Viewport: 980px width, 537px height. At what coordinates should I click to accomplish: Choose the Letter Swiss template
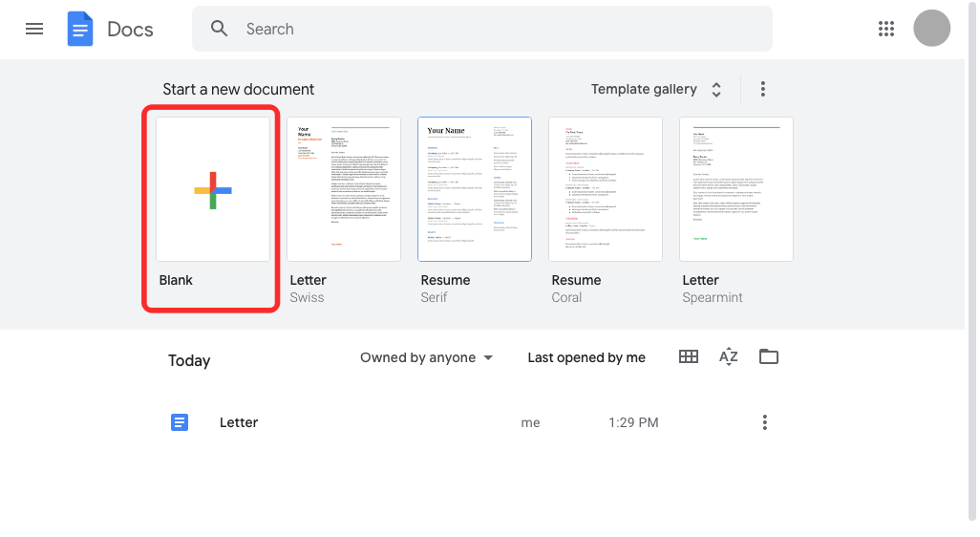click(344, 189)
